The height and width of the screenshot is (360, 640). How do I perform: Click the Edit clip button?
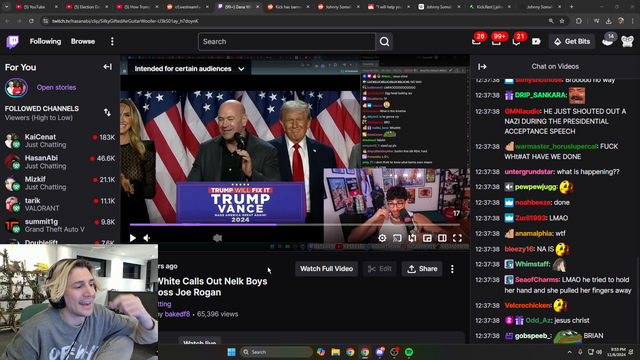coord(380,269)
